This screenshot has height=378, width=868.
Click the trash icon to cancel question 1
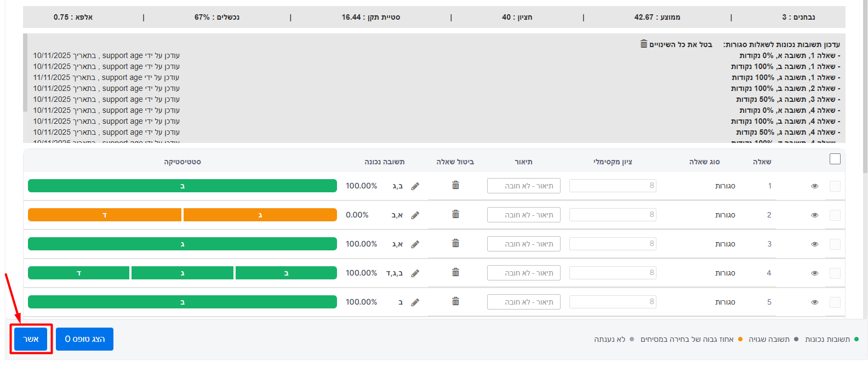point(455,185)
